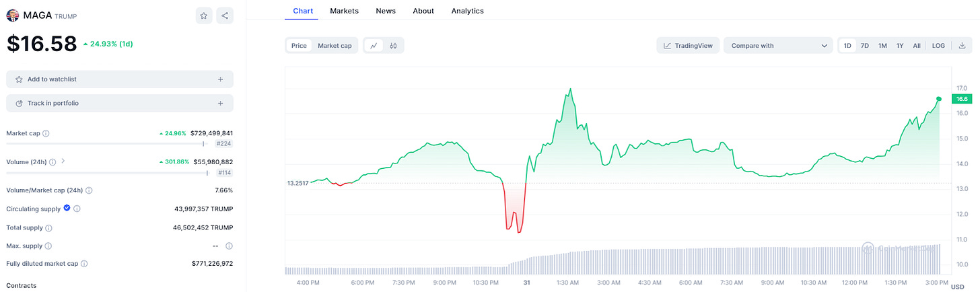Image resolution: width=980 pixels, height=292 pixels.
Task: Open the Volume/Market cap (24h) info icon
Action: click(90, 190)
